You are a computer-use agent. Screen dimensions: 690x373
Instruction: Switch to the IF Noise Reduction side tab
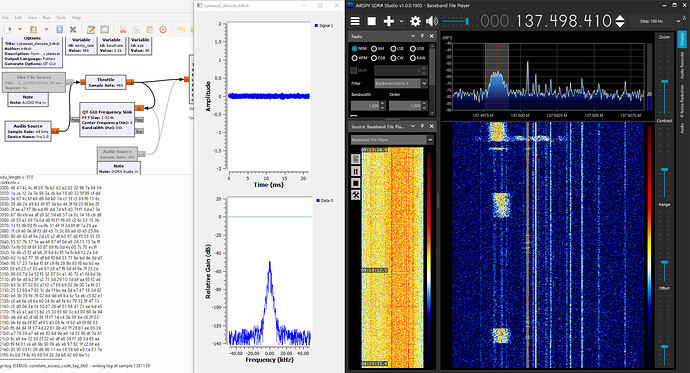click(682, 102)
